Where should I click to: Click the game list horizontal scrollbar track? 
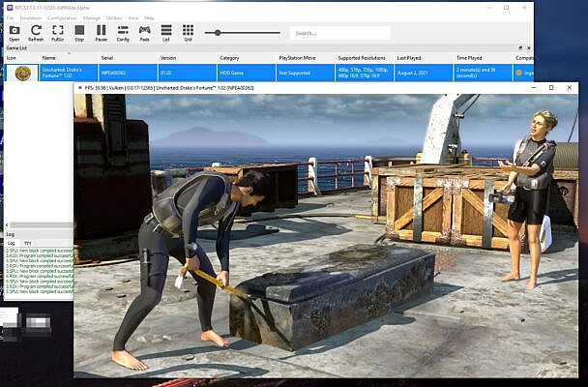click(42, 225)
